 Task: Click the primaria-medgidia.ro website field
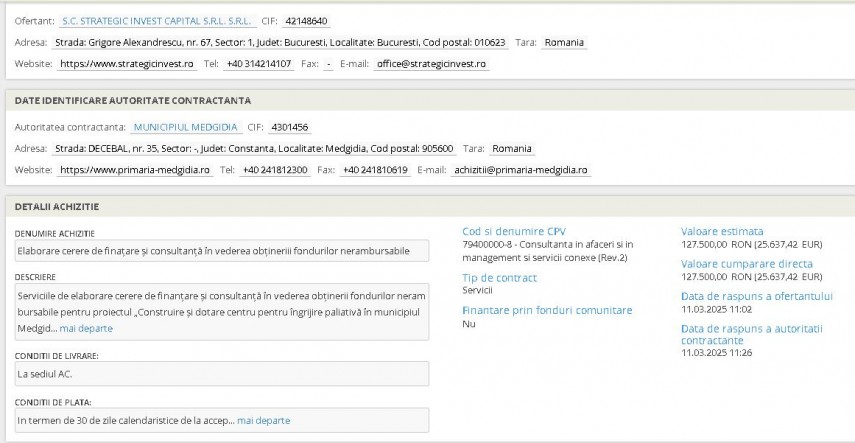click(135, 170)
